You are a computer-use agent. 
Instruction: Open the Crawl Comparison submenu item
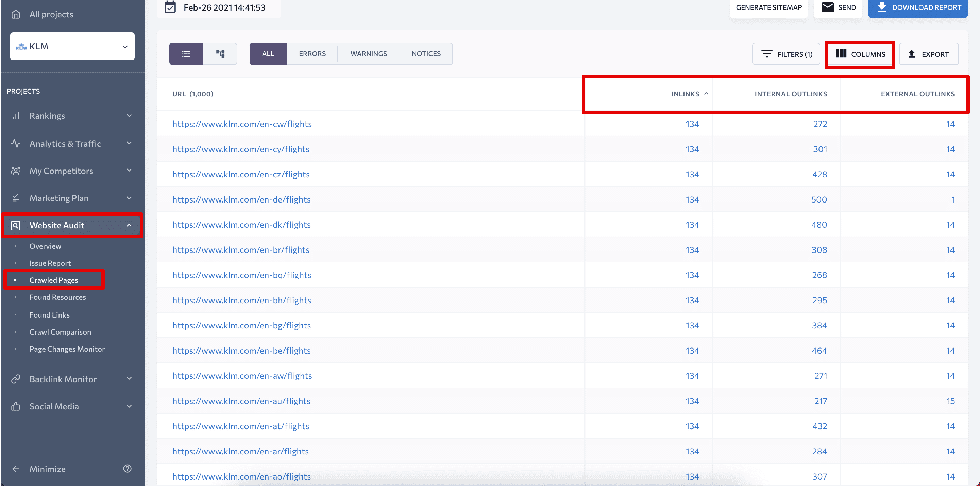tap(60, 332)
